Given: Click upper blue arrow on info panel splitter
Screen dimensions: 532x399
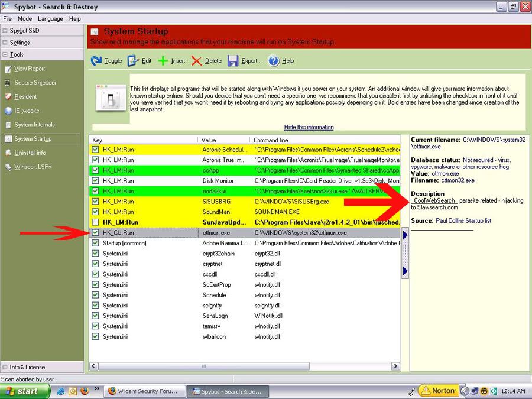Looking at the screenshot, I should point(405,235).
